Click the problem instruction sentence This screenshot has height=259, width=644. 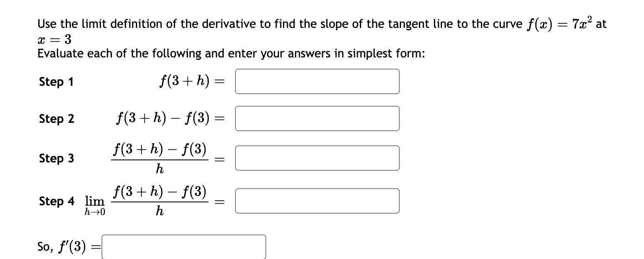pos(250,23)
